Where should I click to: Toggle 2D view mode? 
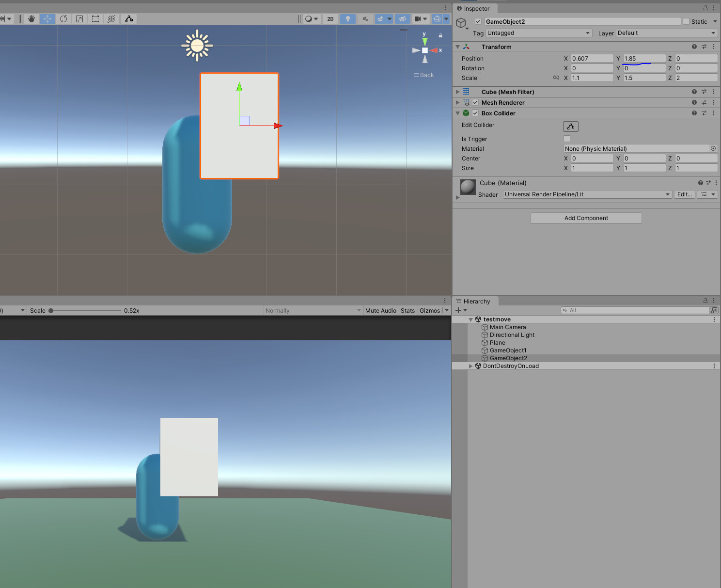pos(330,19)
